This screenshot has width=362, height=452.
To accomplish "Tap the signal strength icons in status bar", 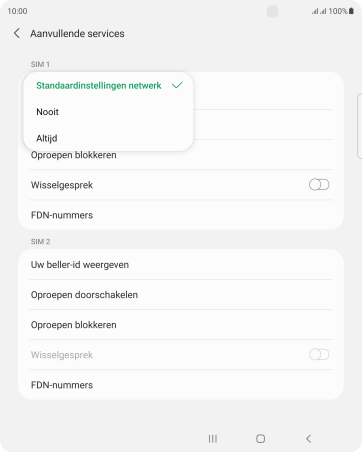I will [319, 11].
